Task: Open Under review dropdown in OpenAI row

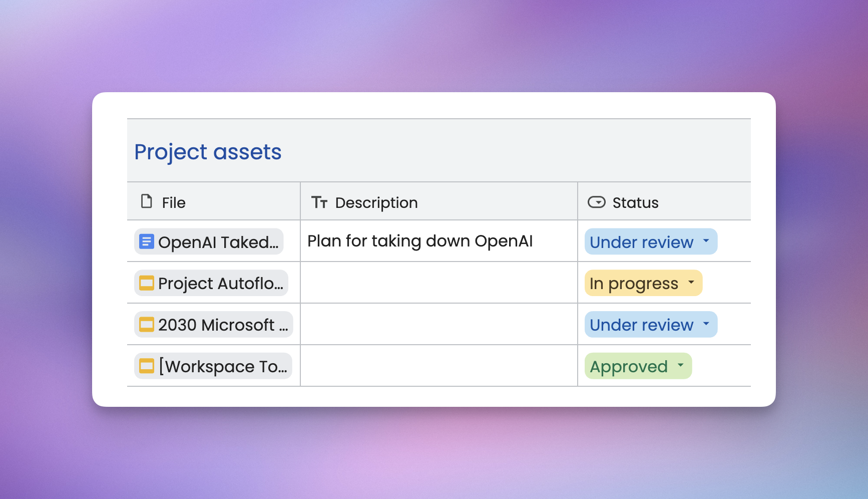Action: pyautogui.click(x=651, y=241)
